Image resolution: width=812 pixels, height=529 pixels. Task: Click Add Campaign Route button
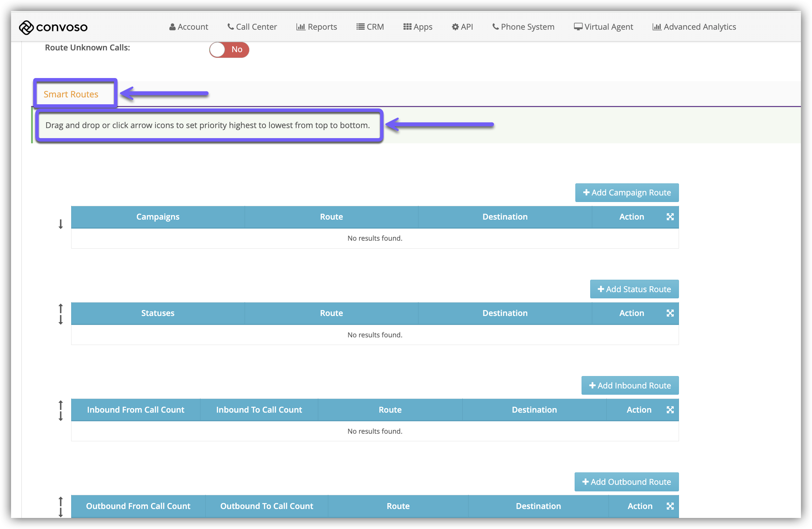(x=627, y=193)
